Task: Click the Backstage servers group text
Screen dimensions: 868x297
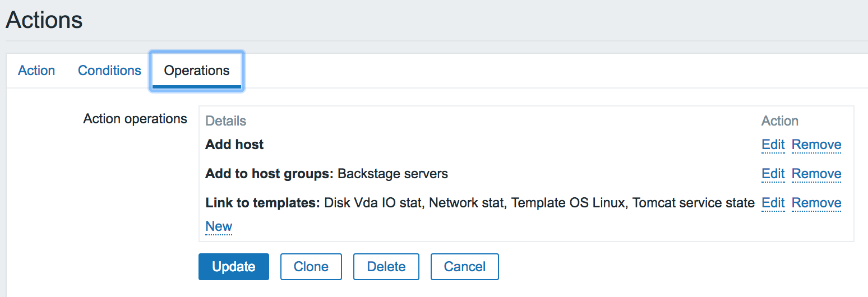Action: click(393, 174)
